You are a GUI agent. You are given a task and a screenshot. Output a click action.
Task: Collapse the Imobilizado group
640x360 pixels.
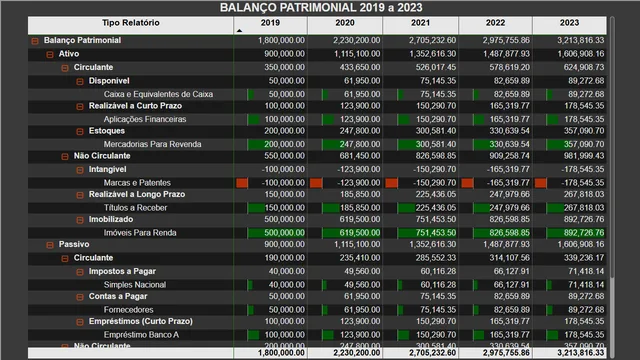click(x=80, y=220)
